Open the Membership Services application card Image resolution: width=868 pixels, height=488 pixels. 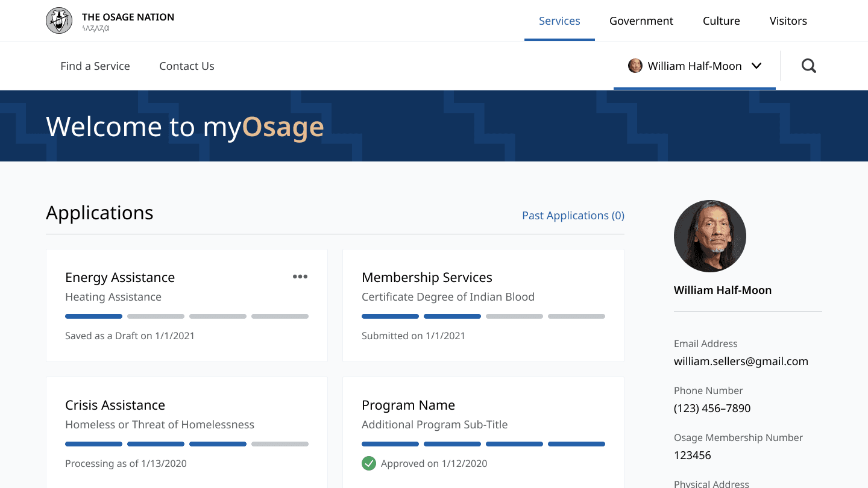tap(483, 305)
